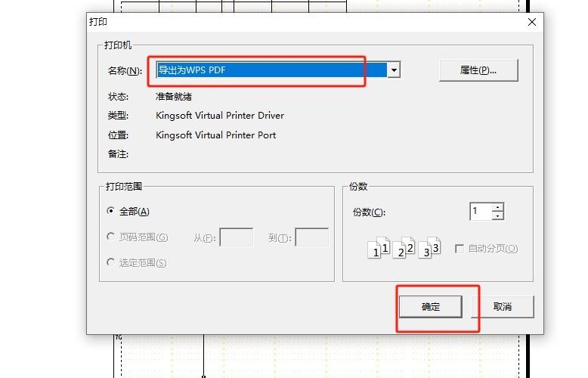The width and height of the screenshot is (588, 378).
Task: Focus the 到(T) page number field
Action: tap(312, 237)
